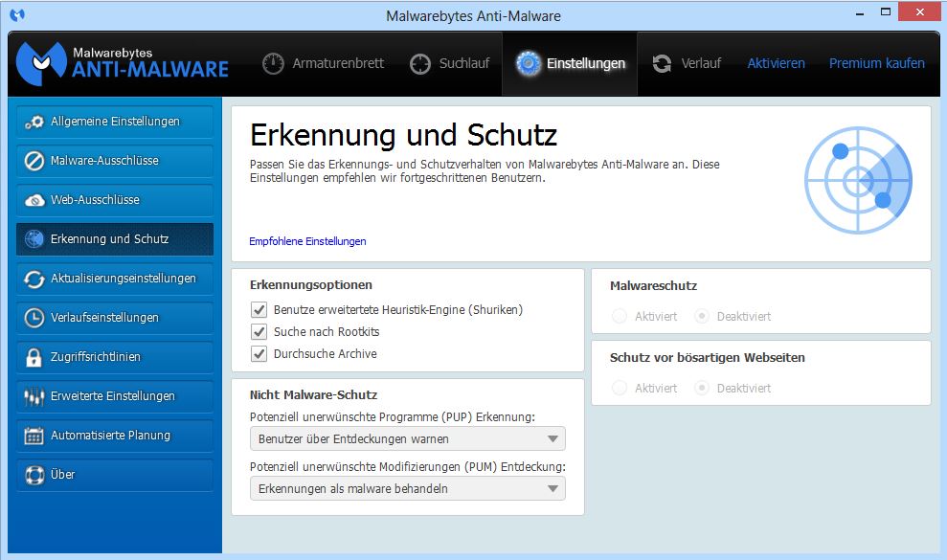
Task: Click the calendar icon beside Automatisierte Planung
Action: point(34,436)
